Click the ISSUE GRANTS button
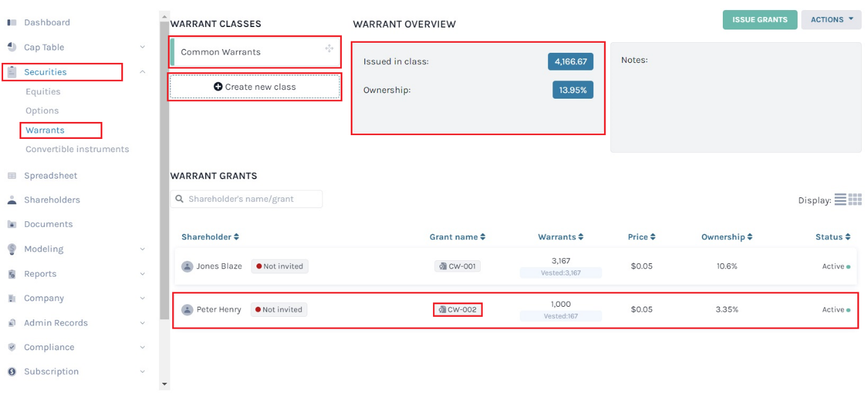Screen dimensions: 868x396 pos(760,19)
